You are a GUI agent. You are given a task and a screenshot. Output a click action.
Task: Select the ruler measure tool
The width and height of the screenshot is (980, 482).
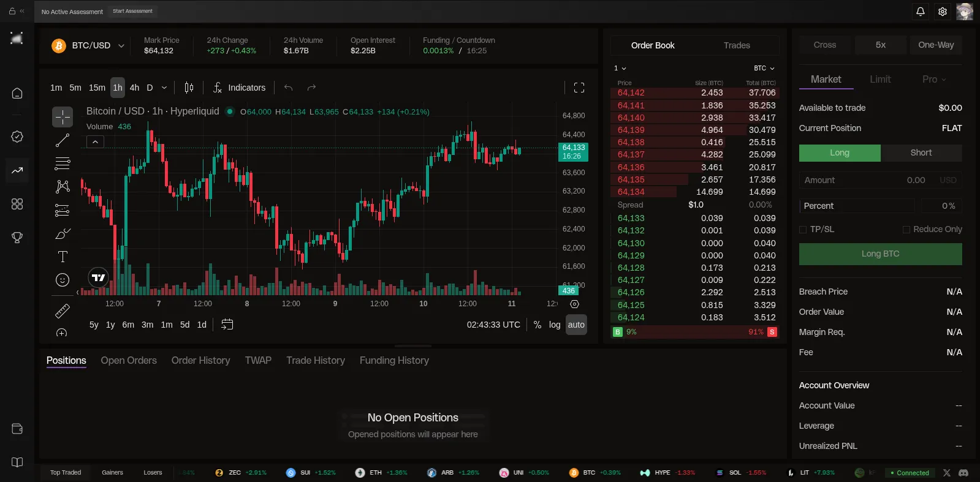click(63, 311)
